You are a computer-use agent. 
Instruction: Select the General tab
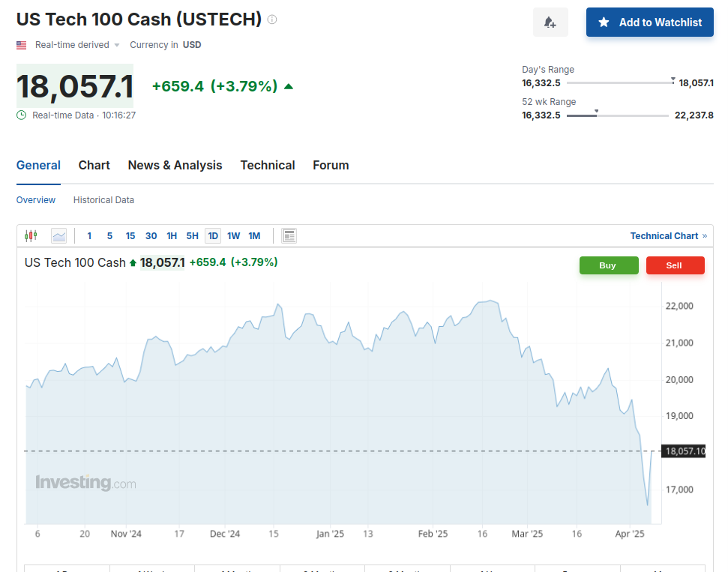(x=38, y=165)
